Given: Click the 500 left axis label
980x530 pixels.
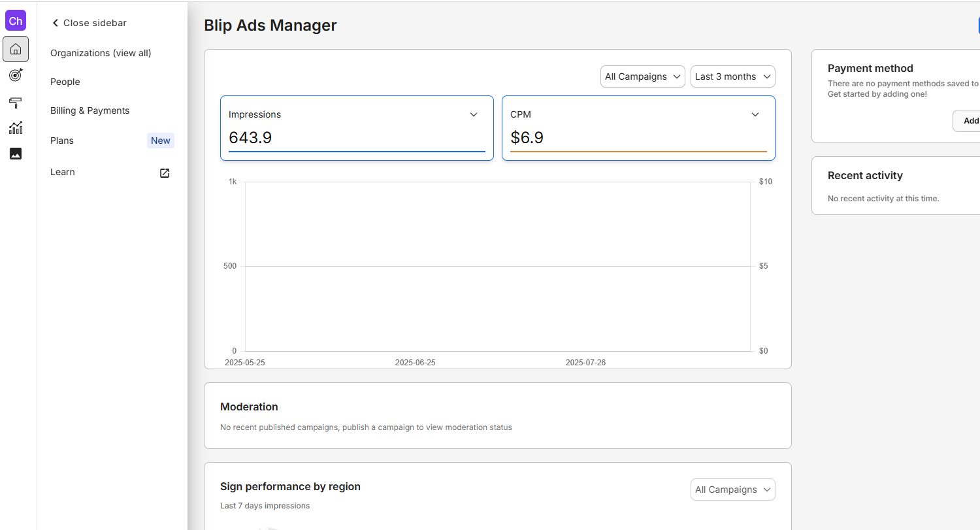Looking at the screenshot, I should click(x=230, y=266).
